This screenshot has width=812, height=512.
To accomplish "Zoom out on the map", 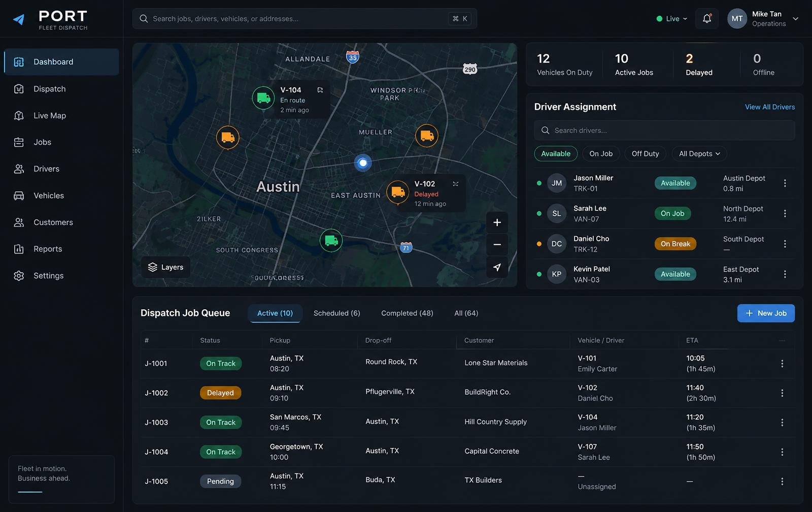I will click(497, 245).
